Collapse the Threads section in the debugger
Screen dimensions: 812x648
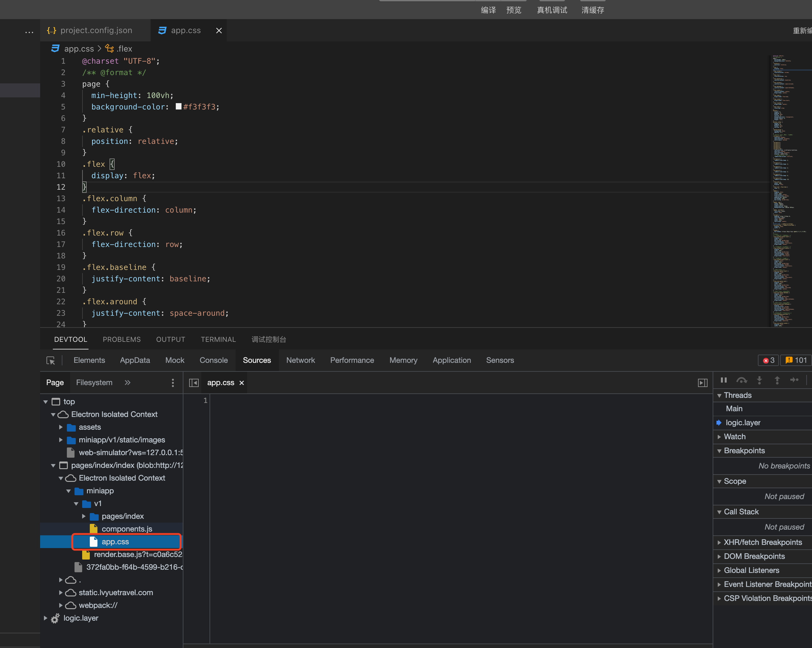(719, 395)
